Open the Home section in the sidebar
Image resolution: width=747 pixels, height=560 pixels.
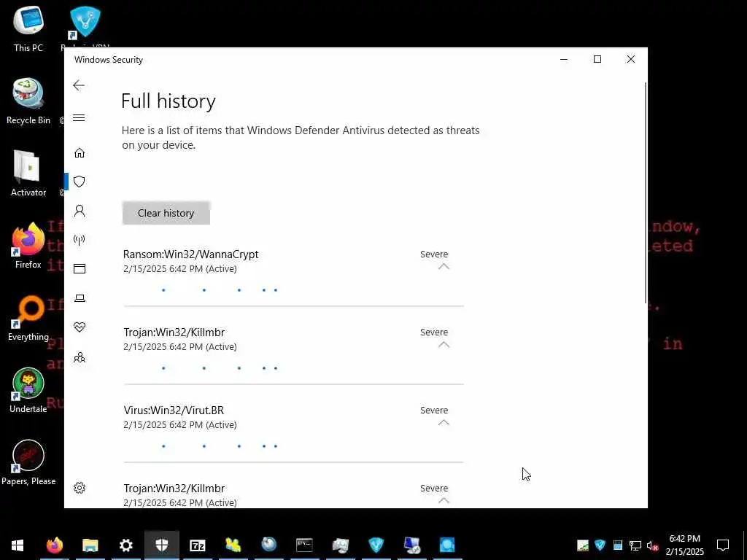tap(79, 152)
